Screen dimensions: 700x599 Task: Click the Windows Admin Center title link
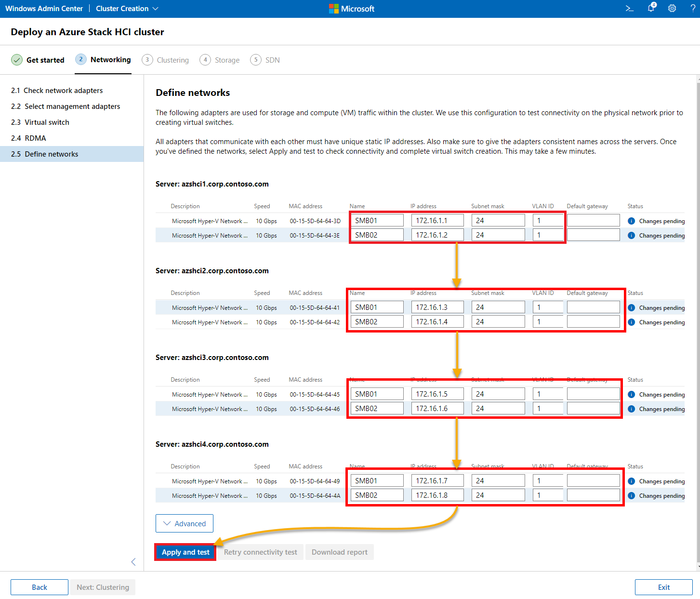tap(44, 9)
